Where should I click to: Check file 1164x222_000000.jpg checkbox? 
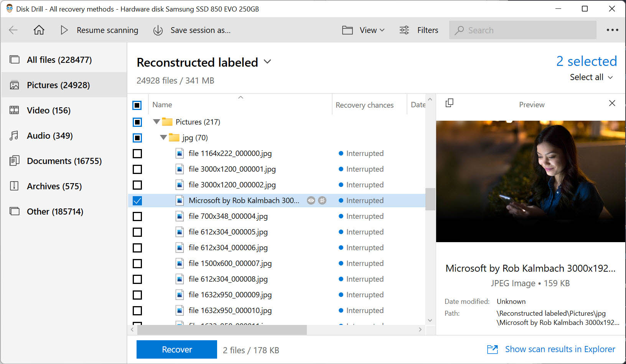(137, 153)
